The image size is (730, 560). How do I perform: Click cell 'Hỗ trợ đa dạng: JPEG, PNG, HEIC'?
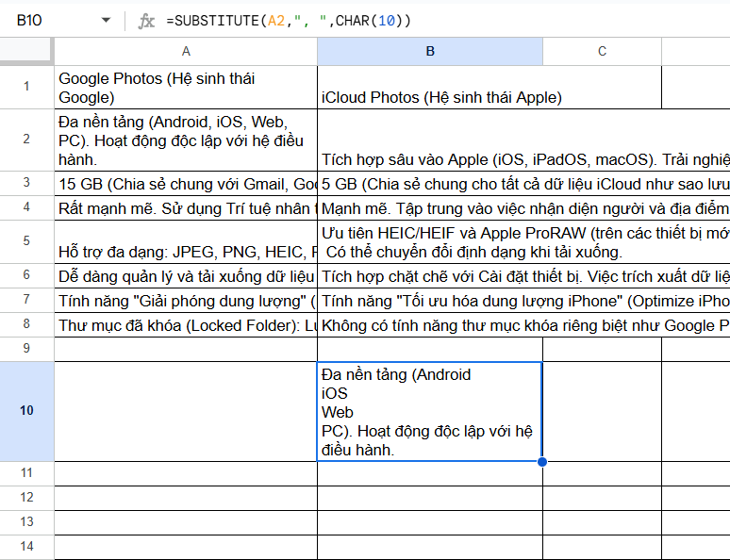click(186, 242)
